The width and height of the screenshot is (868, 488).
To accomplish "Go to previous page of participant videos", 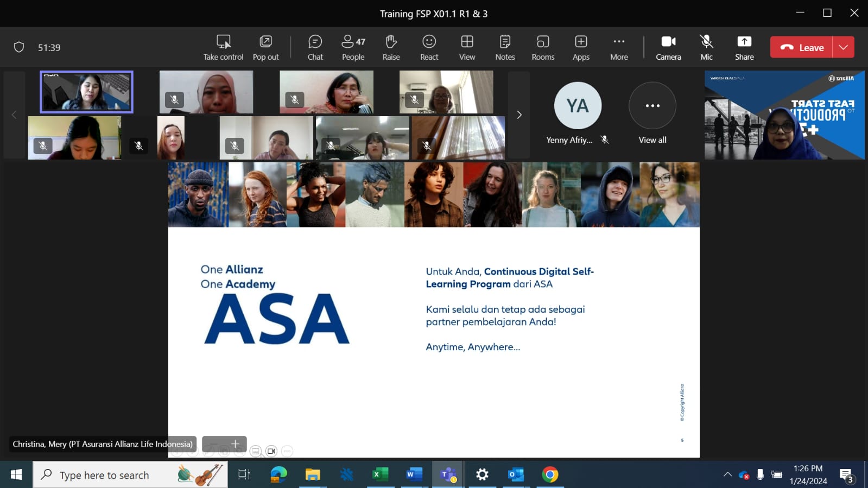I will pyautogui.click(x=14, y=115).
